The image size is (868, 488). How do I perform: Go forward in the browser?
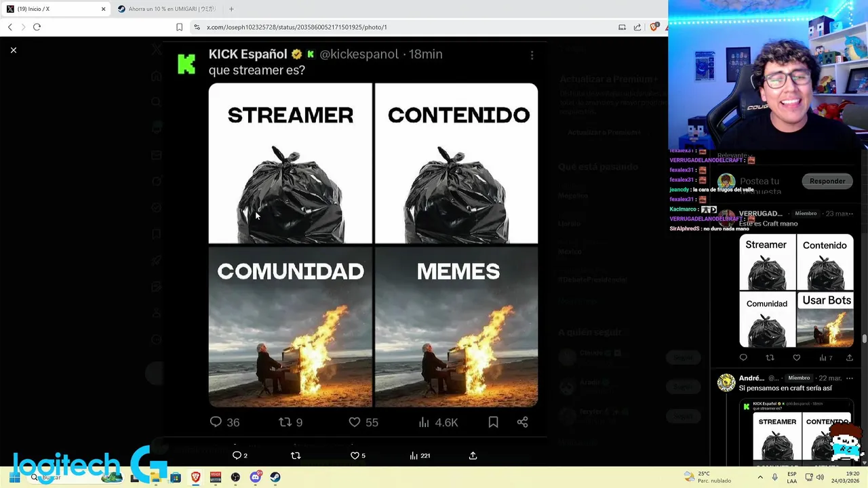point(23,27)
